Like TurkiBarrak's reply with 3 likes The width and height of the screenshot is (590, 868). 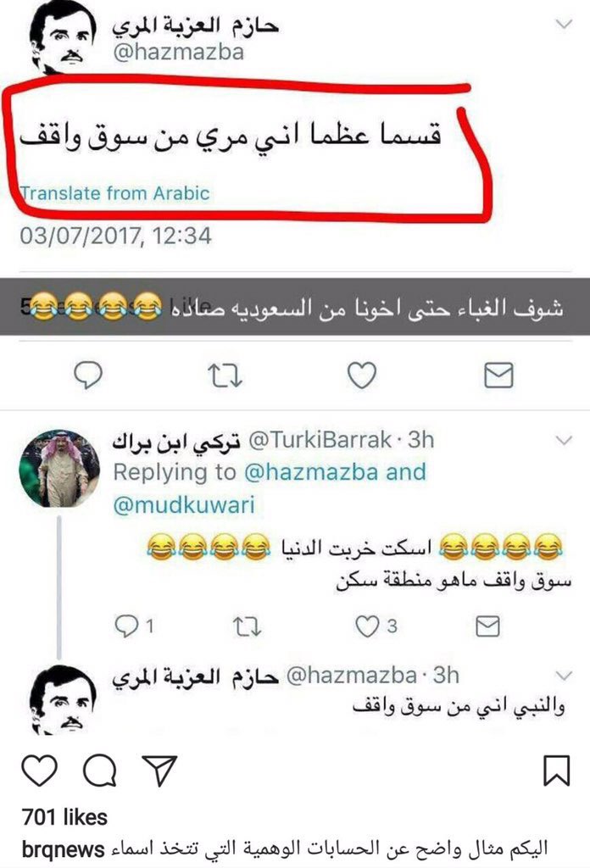[x=376, y=626]
